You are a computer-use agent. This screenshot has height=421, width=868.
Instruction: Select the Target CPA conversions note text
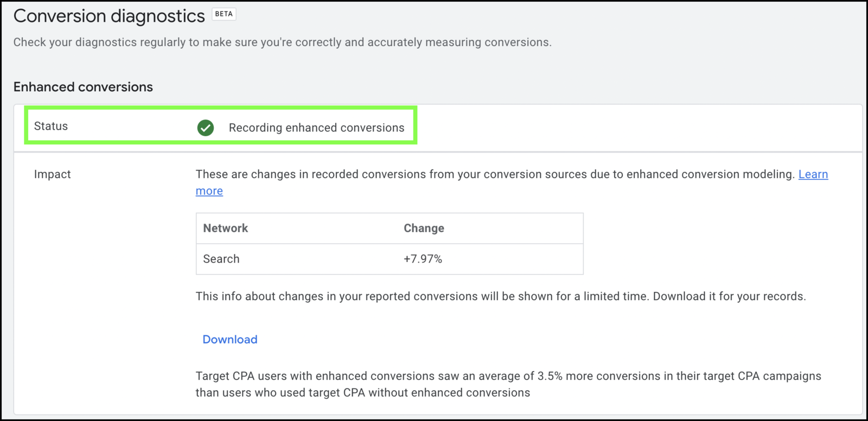tap(507, 384)
